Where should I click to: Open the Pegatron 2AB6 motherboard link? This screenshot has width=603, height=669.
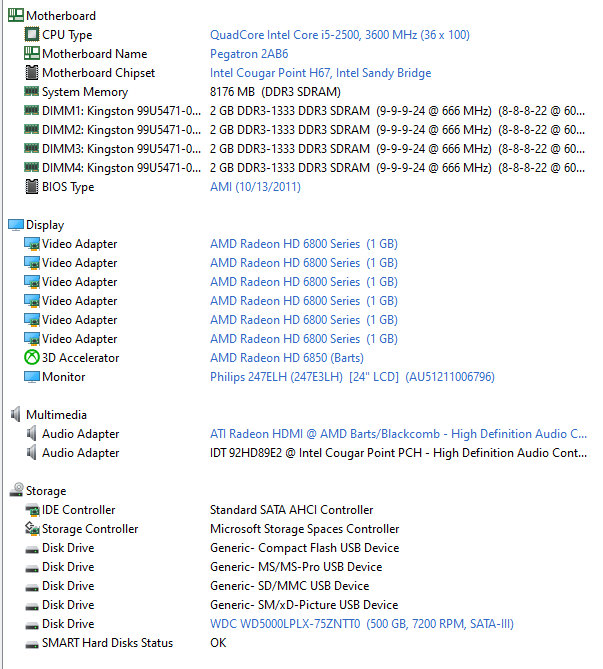(x=249, y=54)
